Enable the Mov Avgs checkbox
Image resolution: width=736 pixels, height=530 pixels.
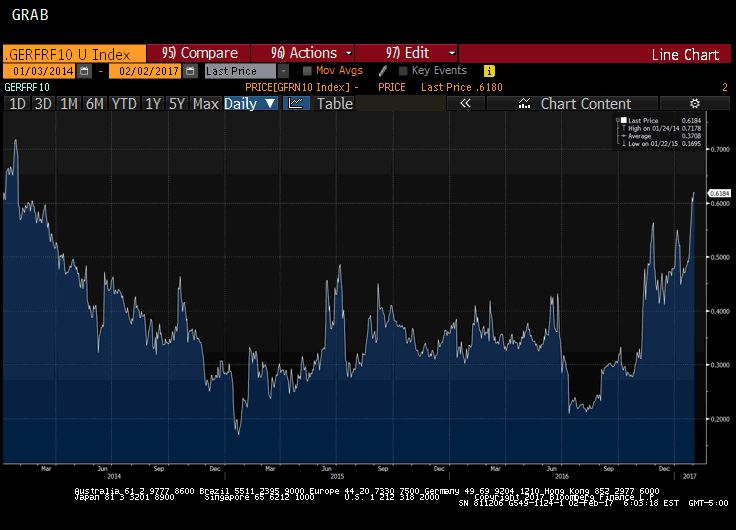[308, 71]
